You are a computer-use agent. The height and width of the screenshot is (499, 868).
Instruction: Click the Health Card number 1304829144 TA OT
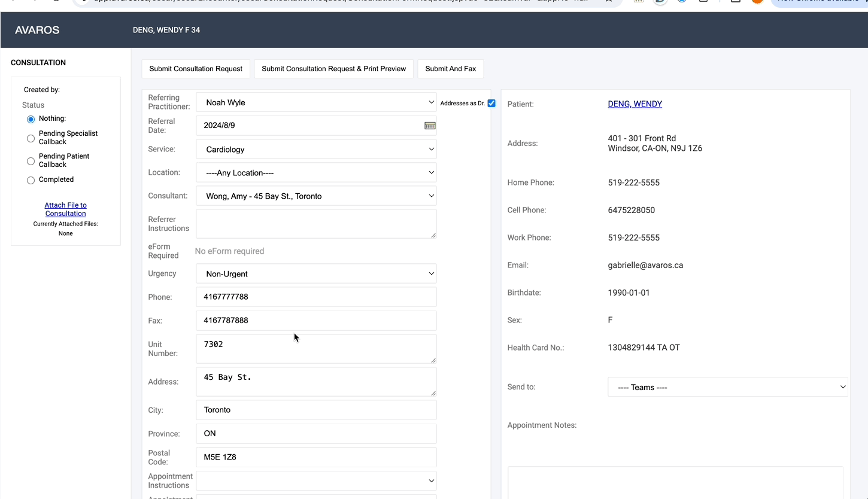tap(644, 348)
